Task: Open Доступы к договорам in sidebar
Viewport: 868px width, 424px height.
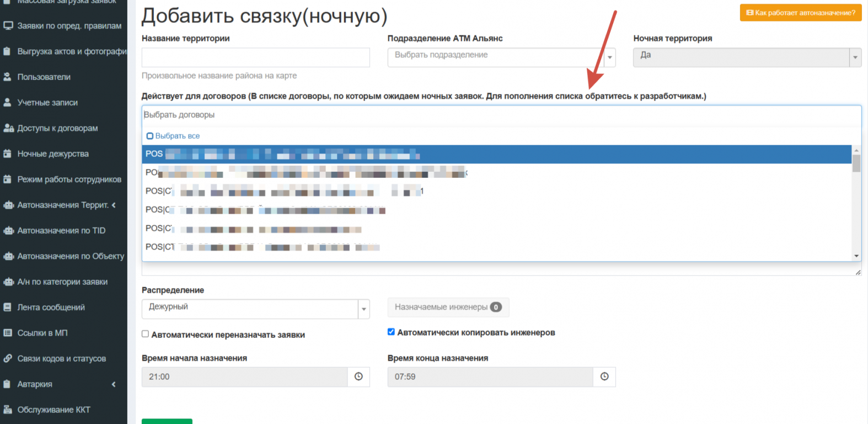Action: 57,128
